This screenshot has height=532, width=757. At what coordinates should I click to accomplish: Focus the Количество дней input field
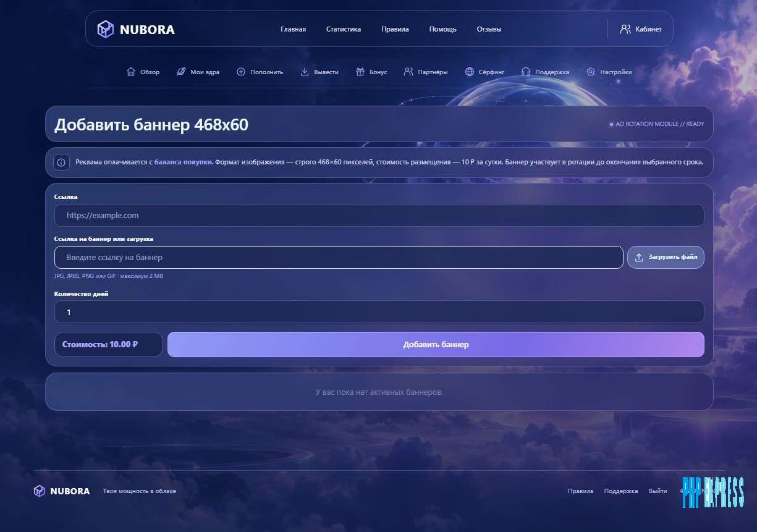pyautogui.click(x=379, y=312)
